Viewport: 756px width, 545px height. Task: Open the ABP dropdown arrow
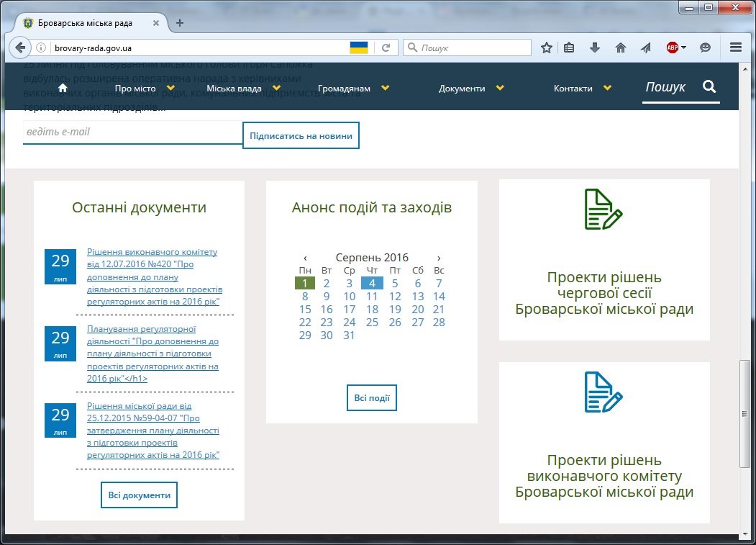(683, 48)
